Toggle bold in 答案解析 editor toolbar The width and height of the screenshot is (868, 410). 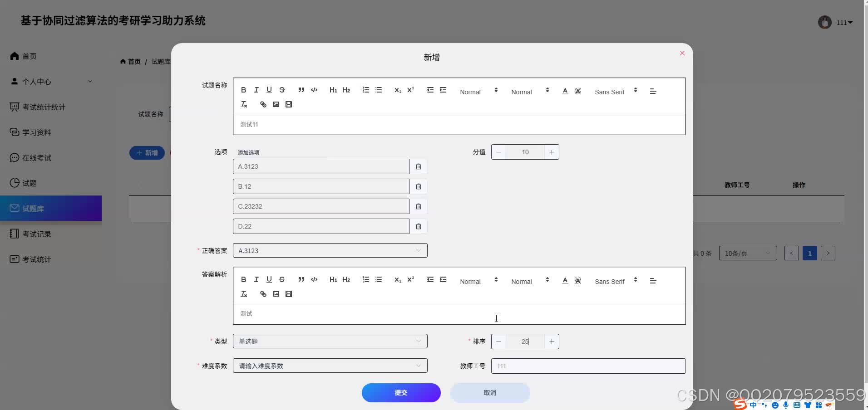tap(244, 279)
